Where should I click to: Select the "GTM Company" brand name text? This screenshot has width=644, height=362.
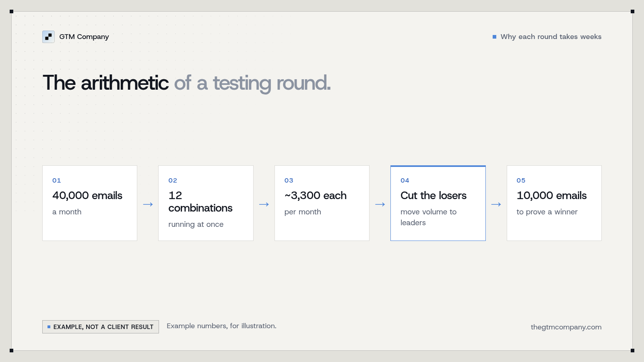[84, 37]
